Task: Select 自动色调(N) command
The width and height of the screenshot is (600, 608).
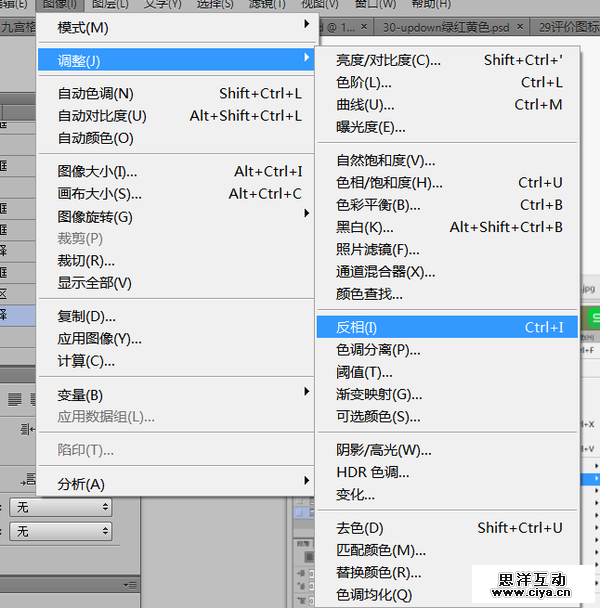Action: pos(95,94)
